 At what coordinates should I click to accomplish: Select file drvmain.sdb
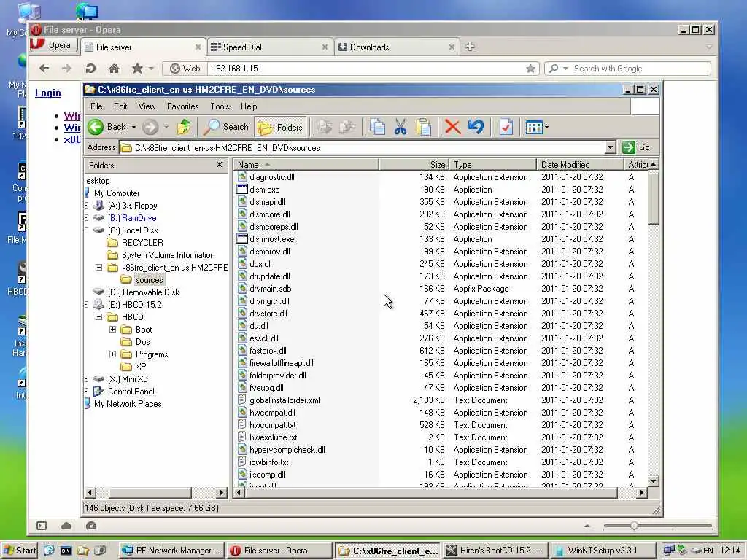point(270,289)
